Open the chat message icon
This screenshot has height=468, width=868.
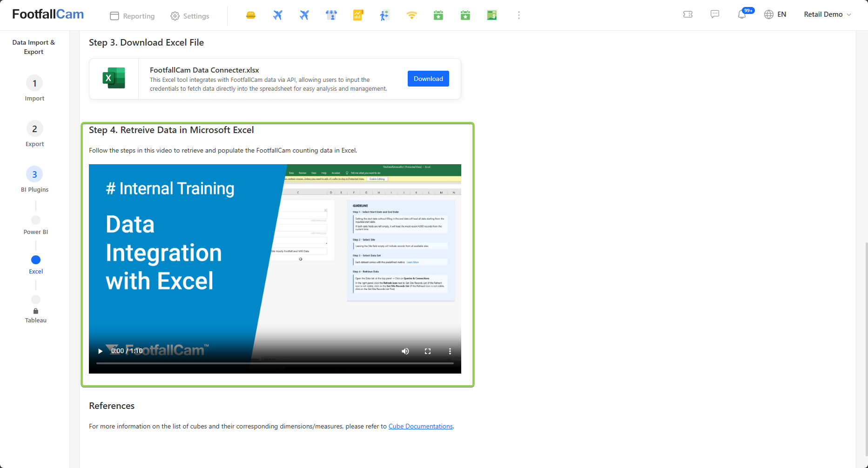pos(715,14)
